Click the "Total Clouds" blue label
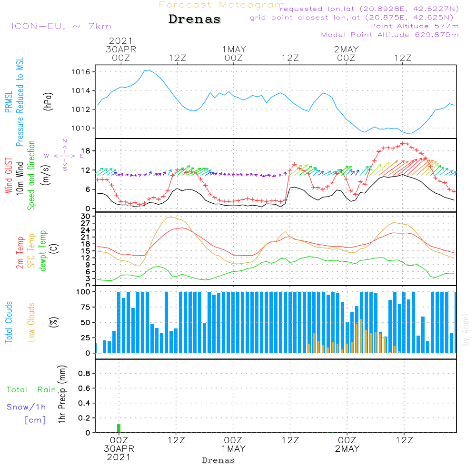476x476 pixels. pos(9,322)
